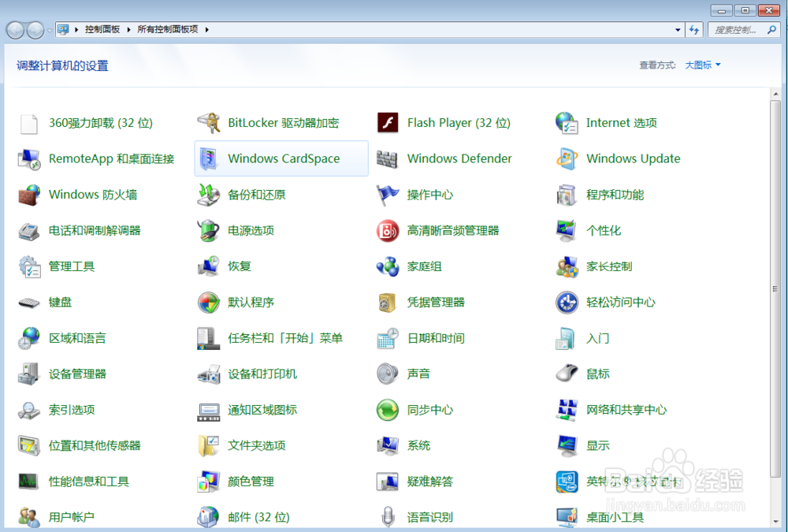Open the 恢复 recovery icon
The height and width of the screenshot is (532, 788).
[x=208, y=266]
